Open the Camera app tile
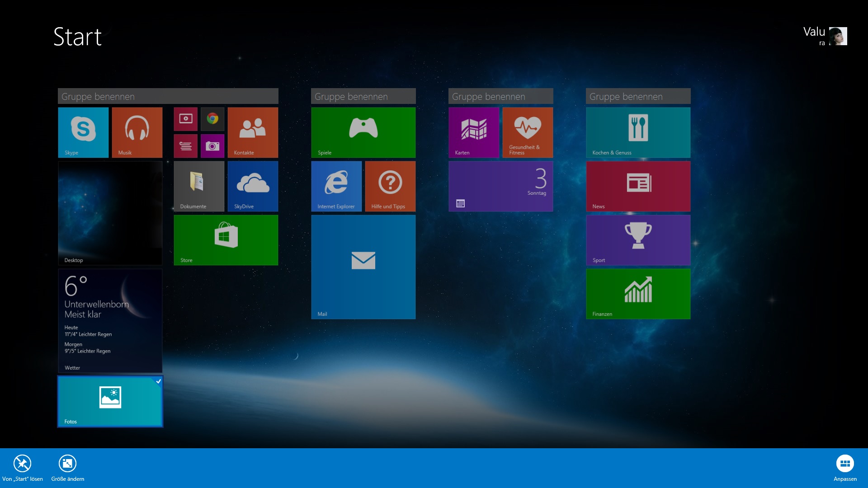Image resolution: width=868 pixels, height=488 pixels. pos(212,146)
